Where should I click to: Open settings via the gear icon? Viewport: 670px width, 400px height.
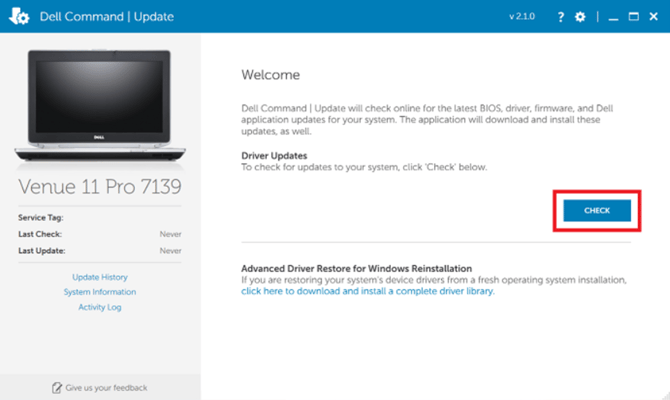(580, 17)
